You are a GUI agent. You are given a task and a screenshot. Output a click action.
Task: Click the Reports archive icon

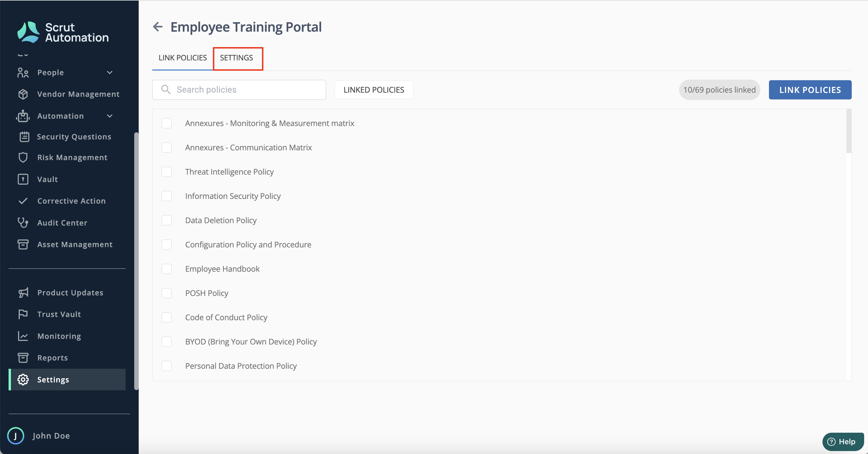[23, 358]
